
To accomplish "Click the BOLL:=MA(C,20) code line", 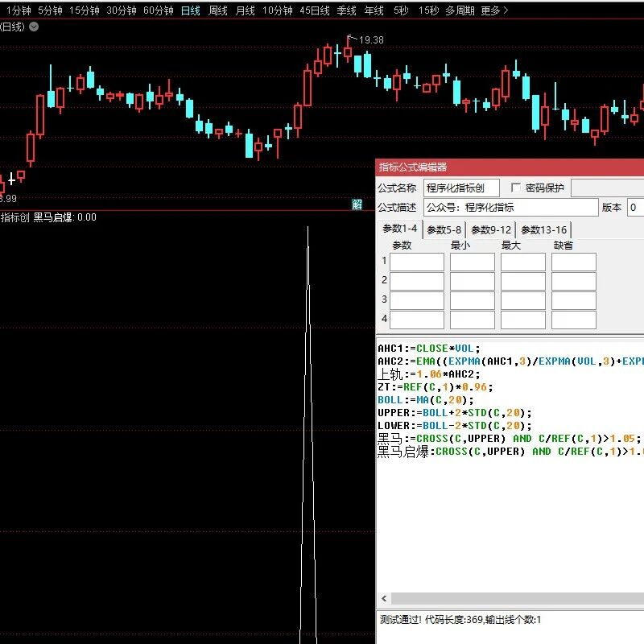I will point(426,399).
